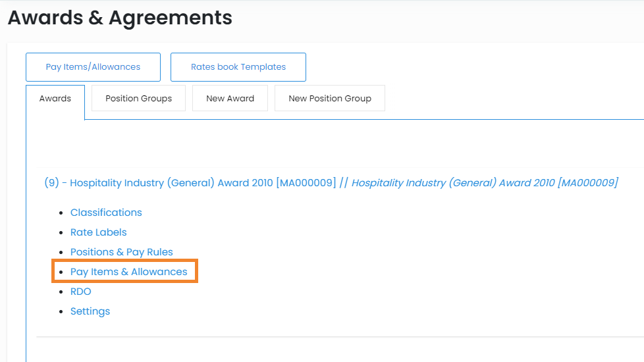Click the bullet next to RDO
This screenshot has height=362, width=644.
61,292
